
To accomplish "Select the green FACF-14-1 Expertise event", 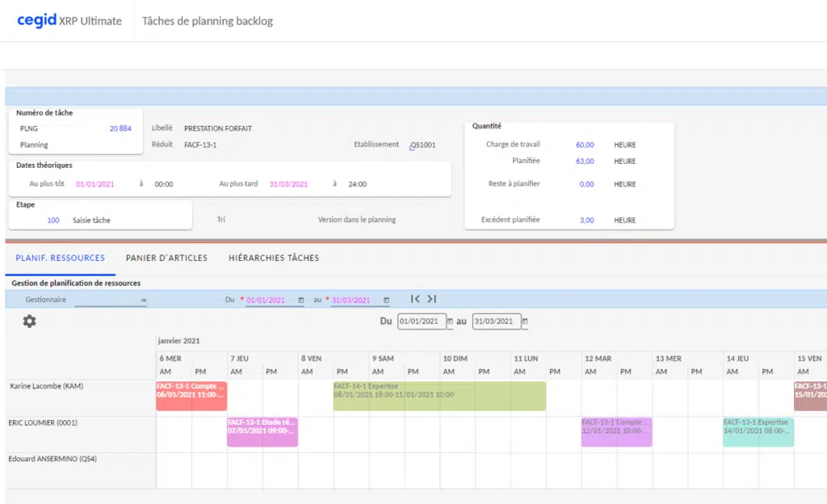I will (x=439, y=396).
